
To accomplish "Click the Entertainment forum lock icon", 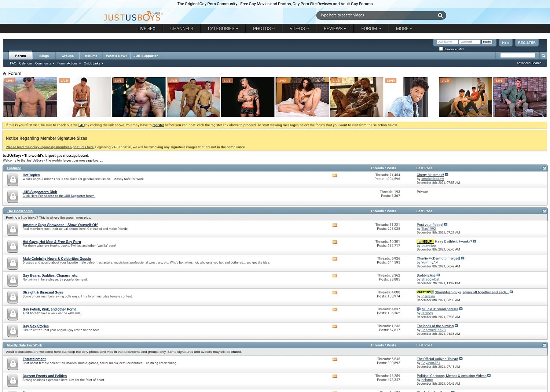I will point(13,363).
